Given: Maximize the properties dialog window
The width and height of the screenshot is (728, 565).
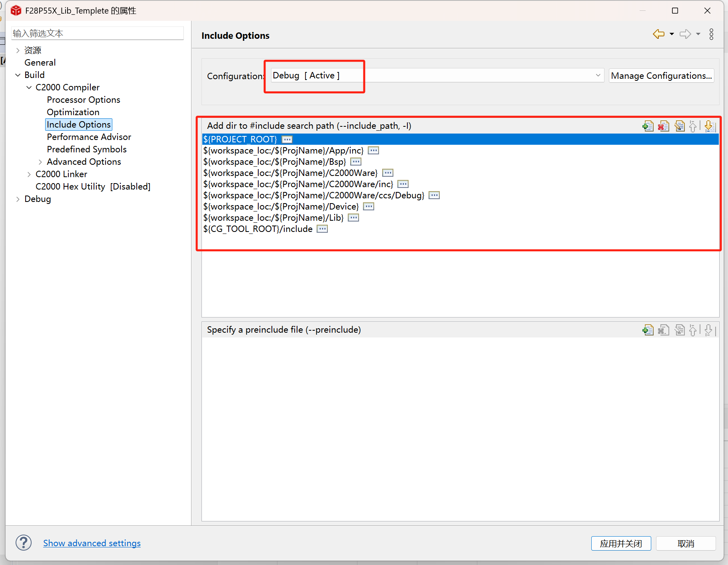Looking at the screenshot, I should tap(675, 11).
